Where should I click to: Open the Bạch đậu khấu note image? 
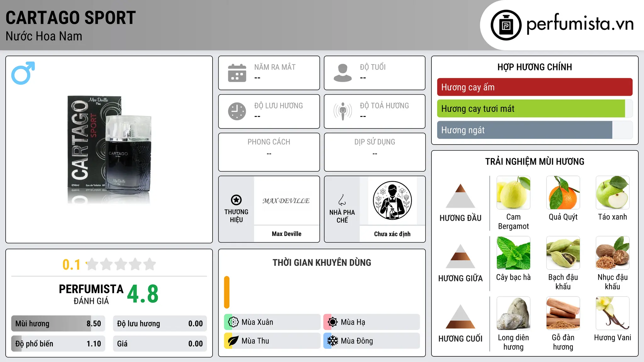[x=563, y=253]
